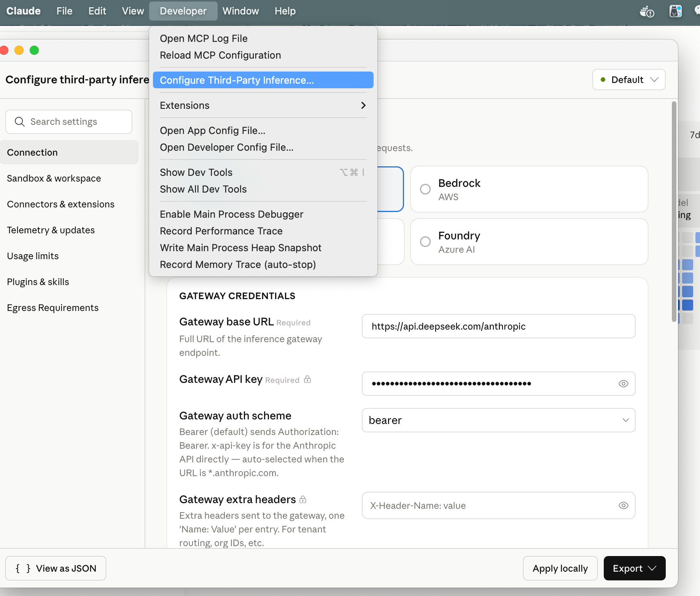
Task: Click the lock icon beside Gateway API key
Action: pyautogui.click(x=307, y=379)
